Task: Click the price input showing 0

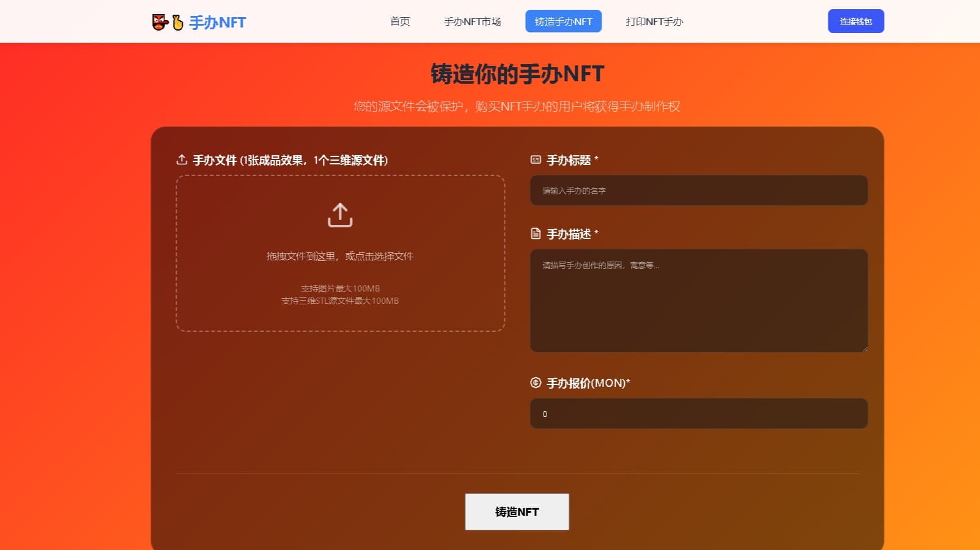Action: (699, 413)
